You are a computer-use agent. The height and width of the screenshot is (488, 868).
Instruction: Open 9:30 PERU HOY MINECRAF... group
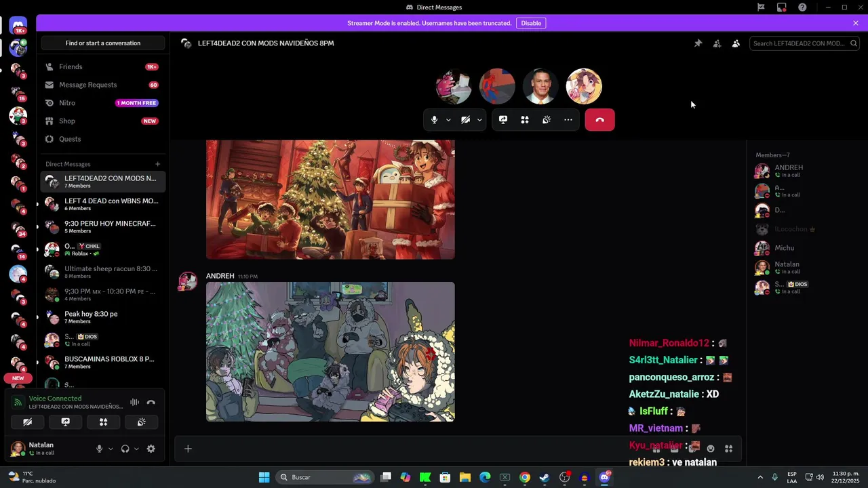103,227
